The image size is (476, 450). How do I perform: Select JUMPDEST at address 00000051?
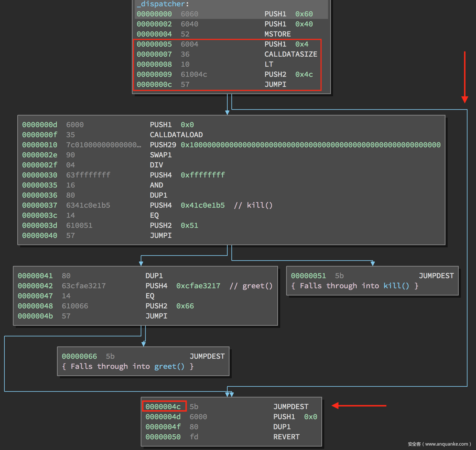point(436,276)
